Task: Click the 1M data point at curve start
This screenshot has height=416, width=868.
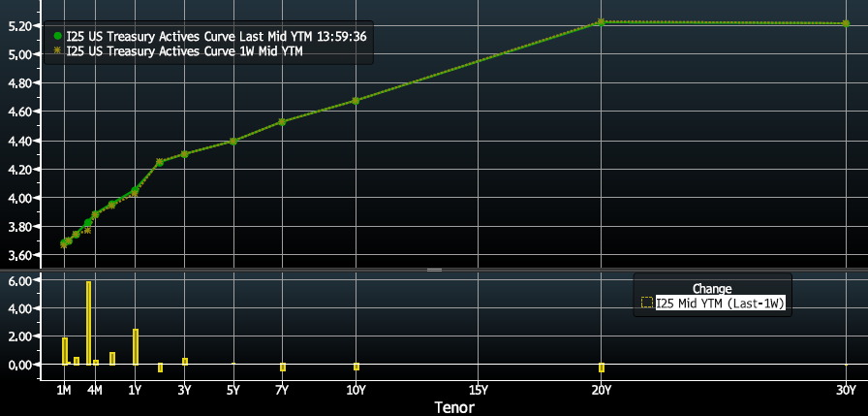Action: point(64,242)
